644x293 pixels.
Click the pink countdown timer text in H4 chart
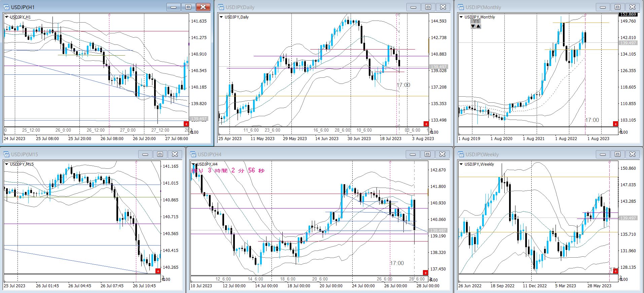(x=228, y=170)
